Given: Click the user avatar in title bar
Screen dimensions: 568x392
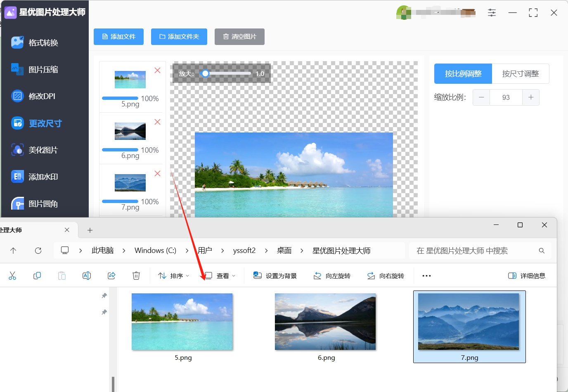Looking at the screenshot, I should [403, 12].
